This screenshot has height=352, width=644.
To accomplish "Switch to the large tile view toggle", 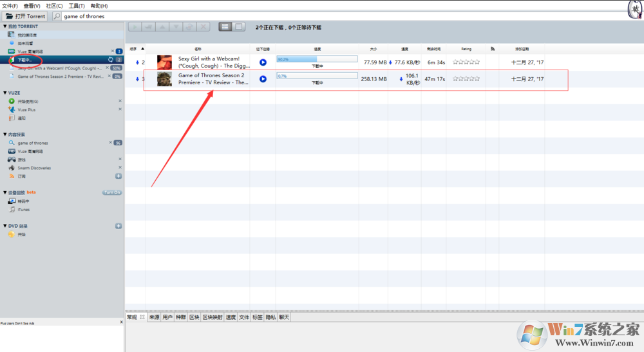I will click(x=239, y=27).
